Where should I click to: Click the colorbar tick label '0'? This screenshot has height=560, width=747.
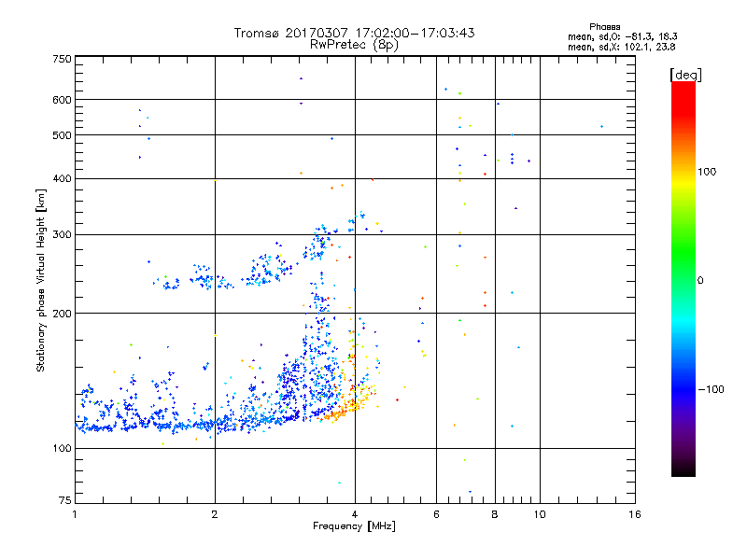[700, 281]
